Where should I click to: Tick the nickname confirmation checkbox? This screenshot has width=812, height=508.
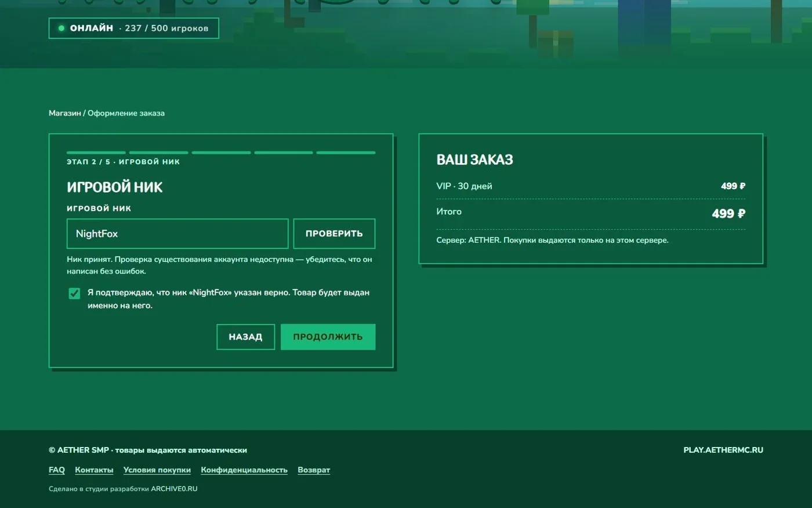point(74,293)
